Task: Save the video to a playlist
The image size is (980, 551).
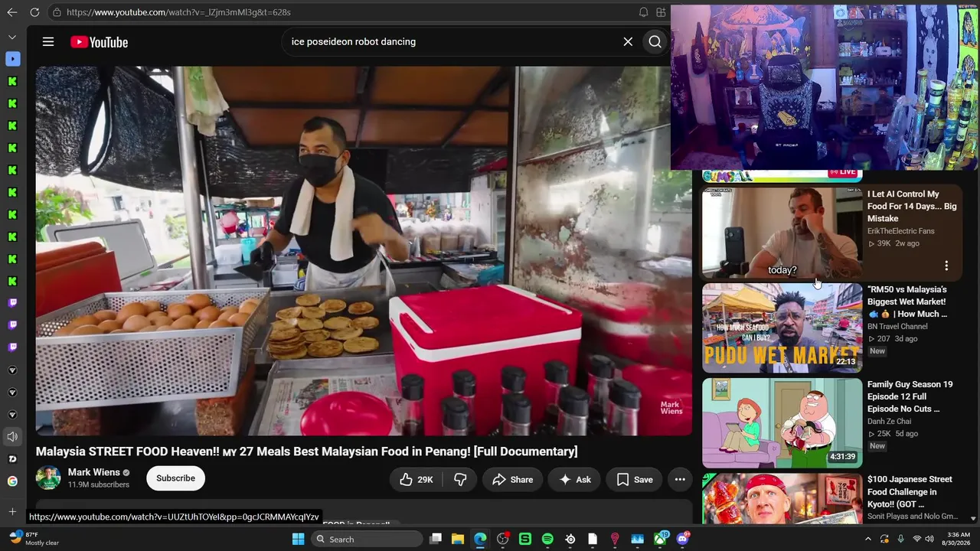Action: pos(635,479)
